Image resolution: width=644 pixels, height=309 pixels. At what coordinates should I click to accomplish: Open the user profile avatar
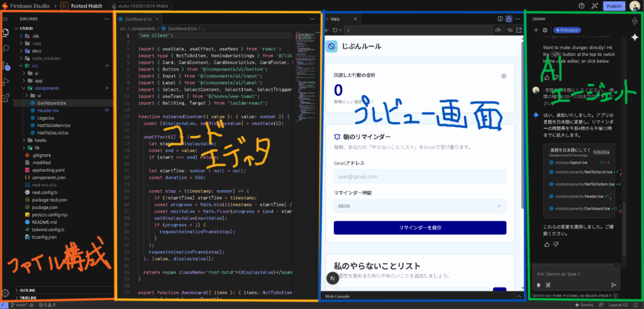634,6
